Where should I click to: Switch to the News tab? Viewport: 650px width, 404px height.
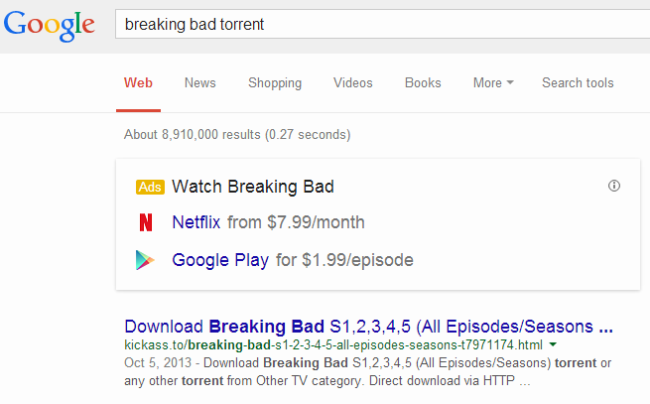[200, 83]
